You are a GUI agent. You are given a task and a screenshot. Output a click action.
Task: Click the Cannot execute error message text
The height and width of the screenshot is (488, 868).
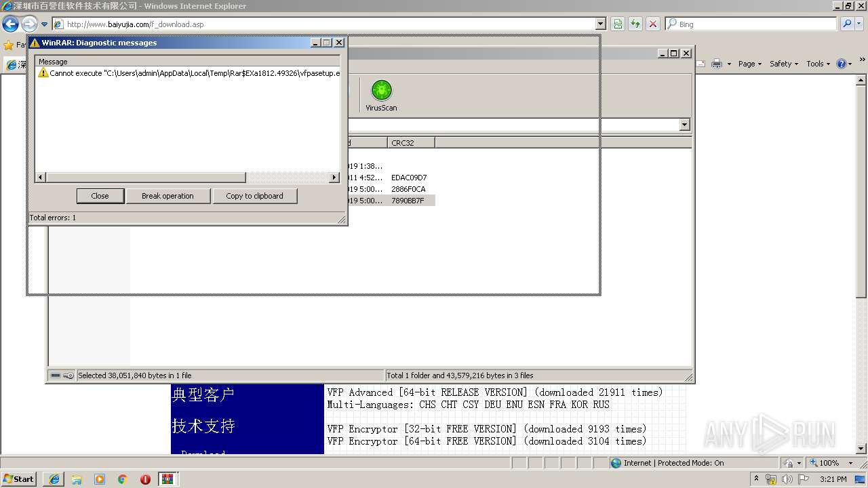pos(195,73)
